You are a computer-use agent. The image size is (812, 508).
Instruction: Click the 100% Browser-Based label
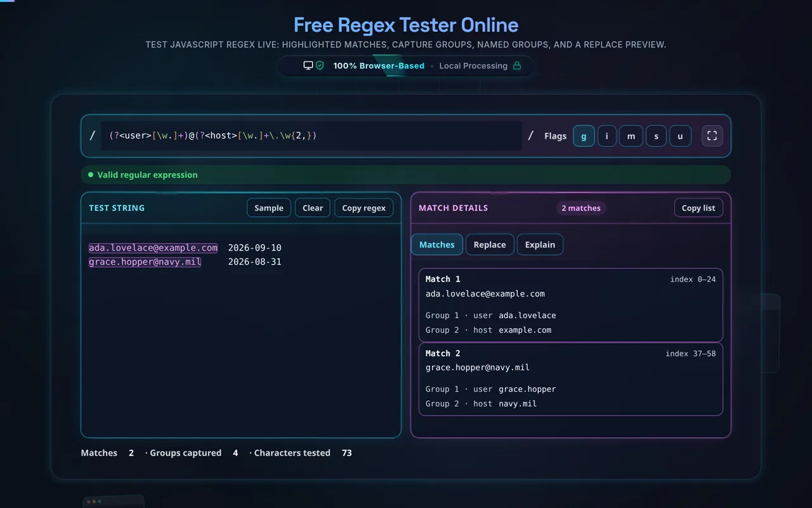pos(379,65)
